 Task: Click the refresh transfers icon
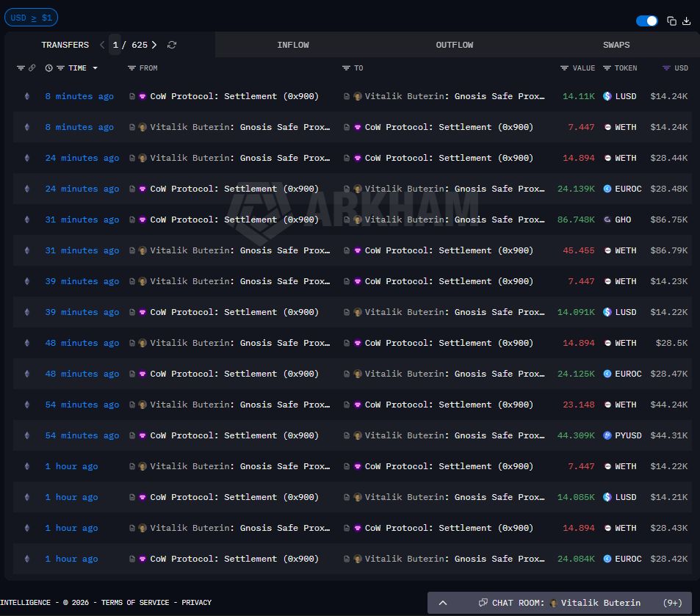172,45
